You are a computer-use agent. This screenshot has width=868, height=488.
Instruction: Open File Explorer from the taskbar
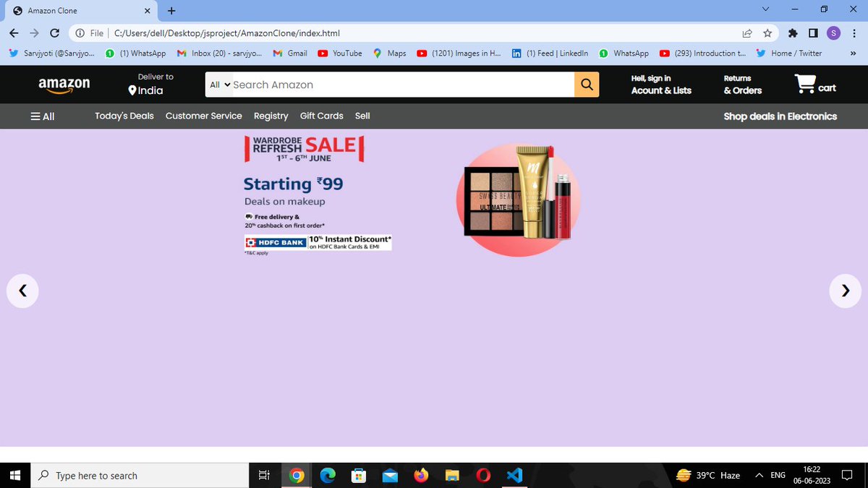[452, 476]
